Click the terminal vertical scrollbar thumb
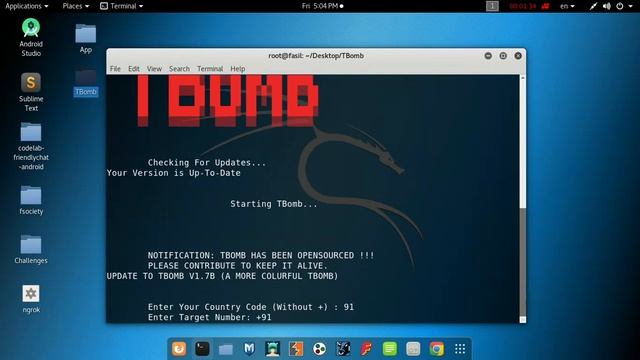 click(x=523, y=262)
